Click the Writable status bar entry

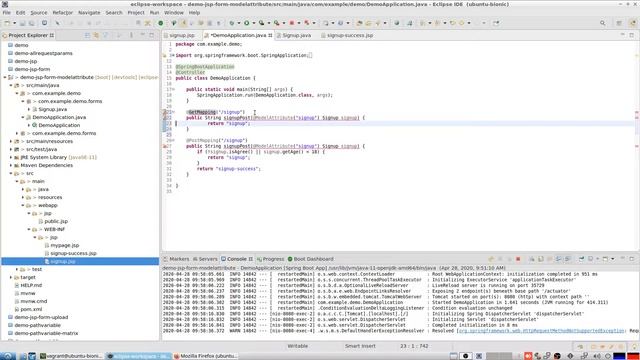point(298,346)
